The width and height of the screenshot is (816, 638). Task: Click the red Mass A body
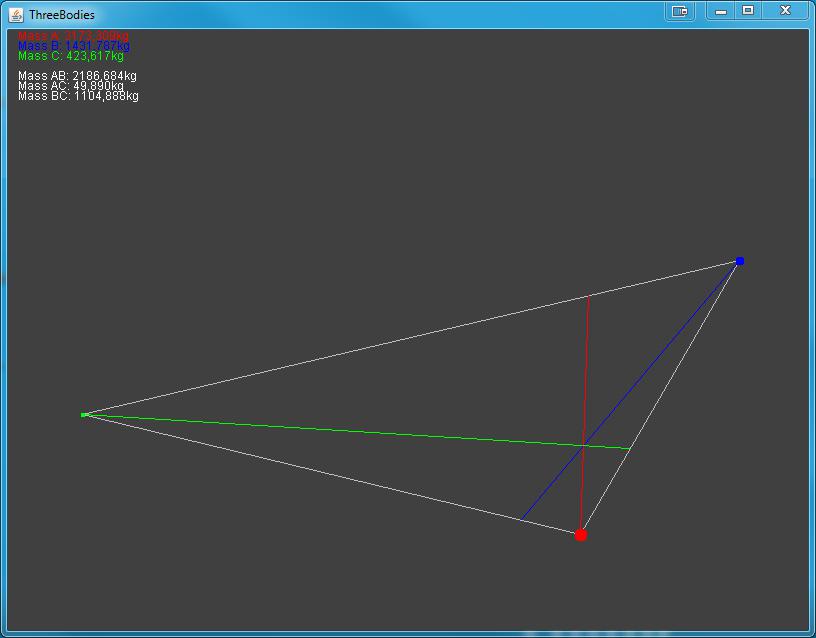tap(580, 535)
